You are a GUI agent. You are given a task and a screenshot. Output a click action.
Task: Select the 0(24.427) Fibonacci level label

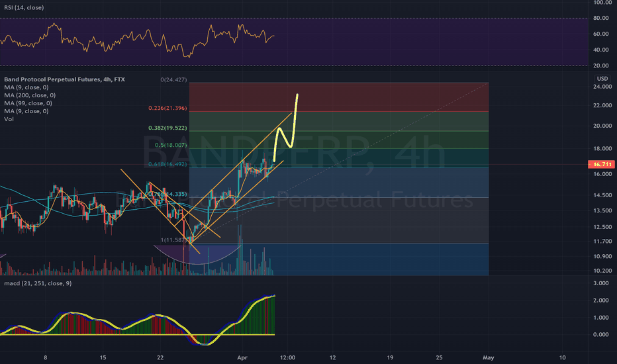(x=173, y=79)
